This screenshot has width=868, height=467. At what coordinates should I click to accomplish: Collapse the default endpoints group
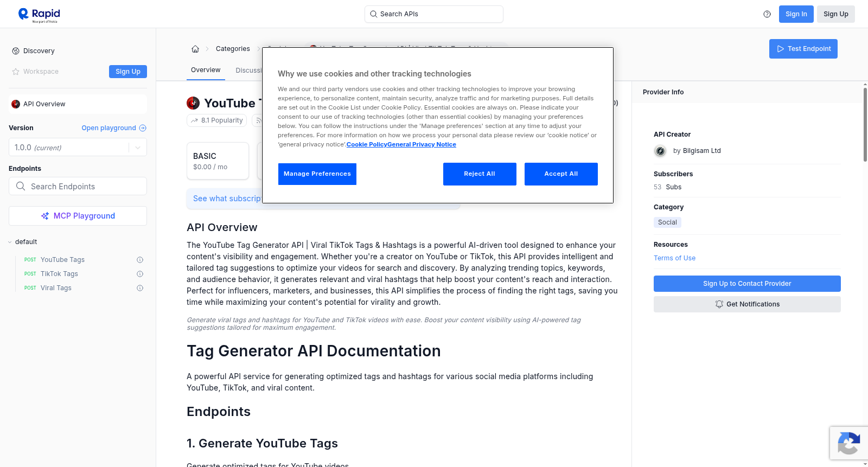pos(10,242)
